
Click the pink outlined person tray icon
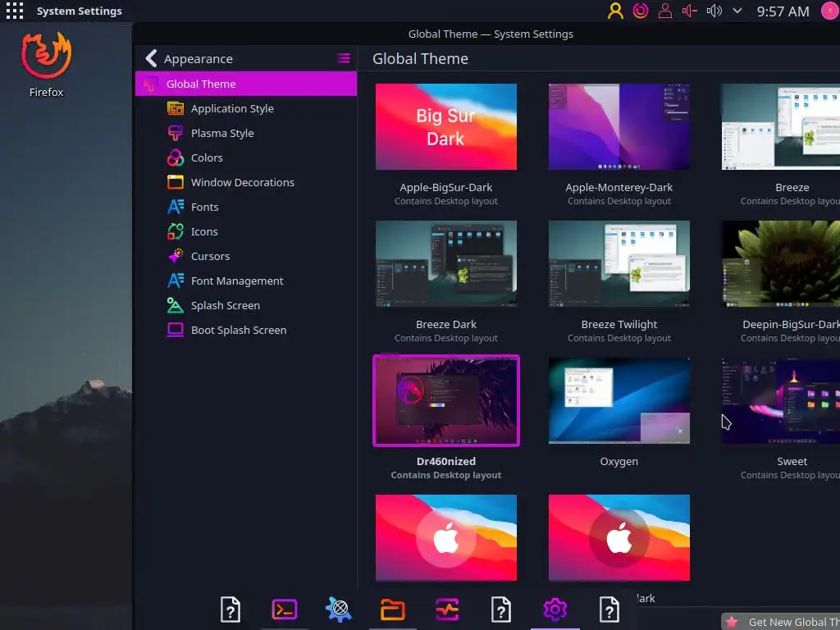(664, 11)
